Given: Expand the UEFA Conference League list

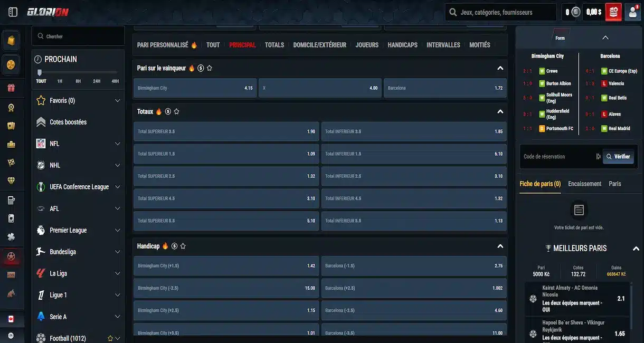Looking at the screenshot, I should (x=118, y=187).
